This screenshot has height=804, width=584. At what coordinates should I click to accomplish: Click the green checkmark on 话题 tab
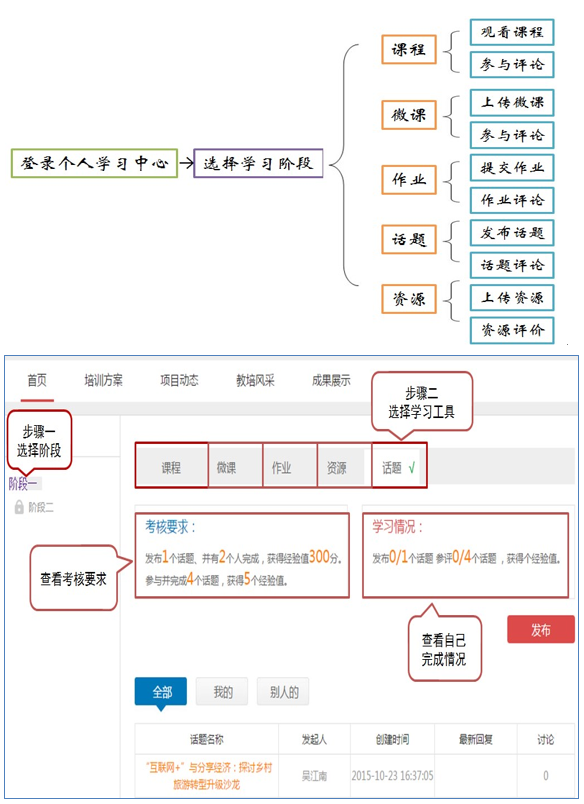(x=412, y=467)
